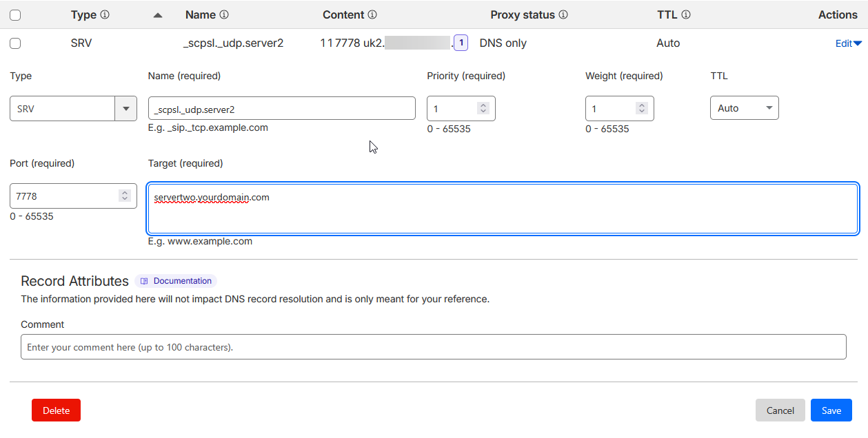Adjust the Weight field stepper
868x438 pixels.
click(x=642, y=109)
